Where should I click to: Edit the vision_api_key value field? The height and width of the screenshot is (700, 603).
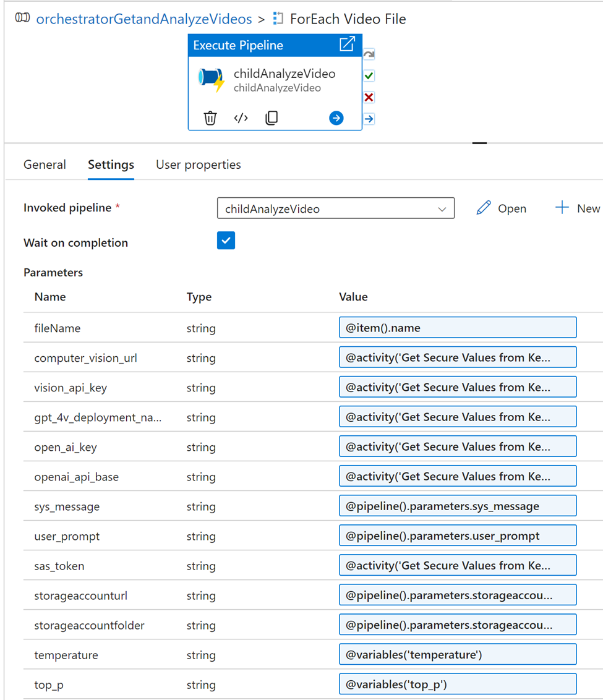click(458, 387)
